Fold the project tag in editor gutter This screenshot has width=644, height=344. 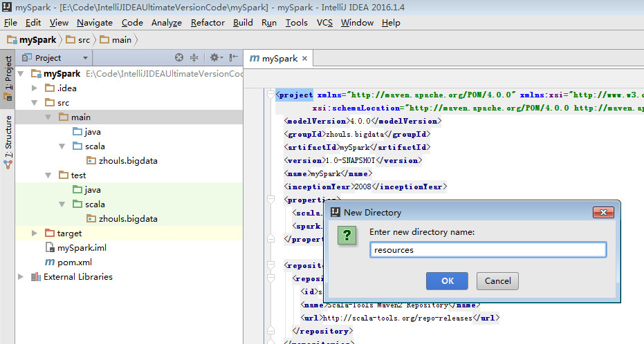[270, 95]
